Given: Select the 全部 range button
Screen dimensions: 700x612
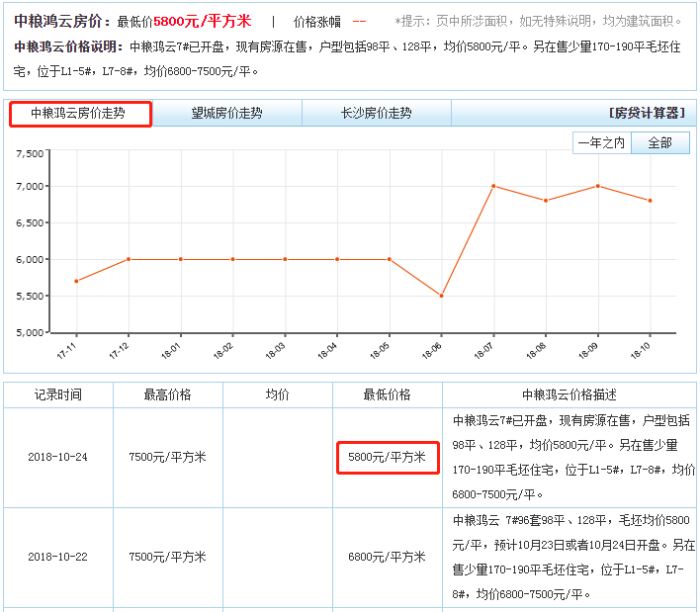Looking at the screenshot, I should 660,143.
